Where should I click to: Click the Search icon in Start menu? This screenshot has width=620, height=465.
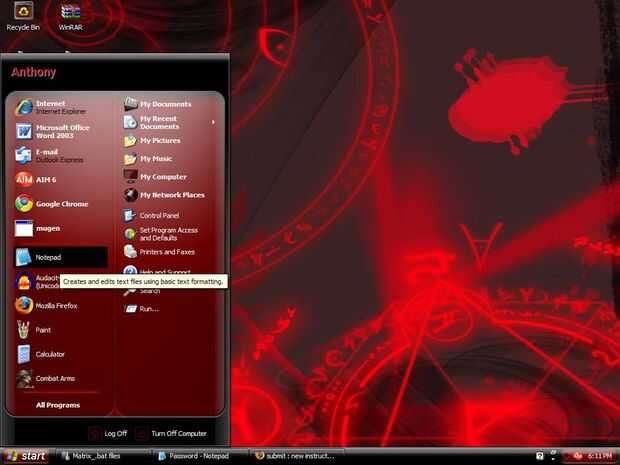click(130, 292)
